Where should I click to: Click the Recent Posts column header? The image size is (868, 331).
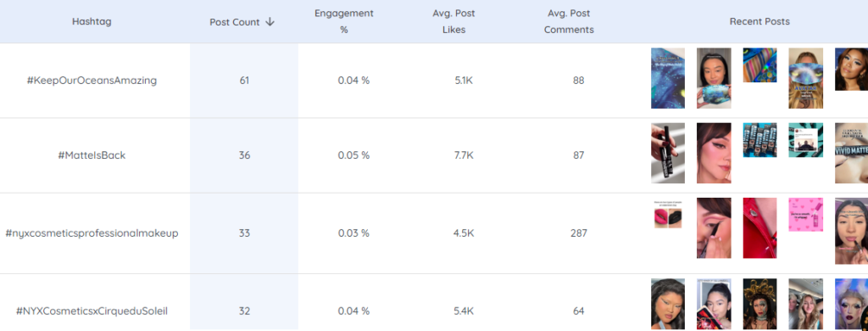click(x=759, y=21)
